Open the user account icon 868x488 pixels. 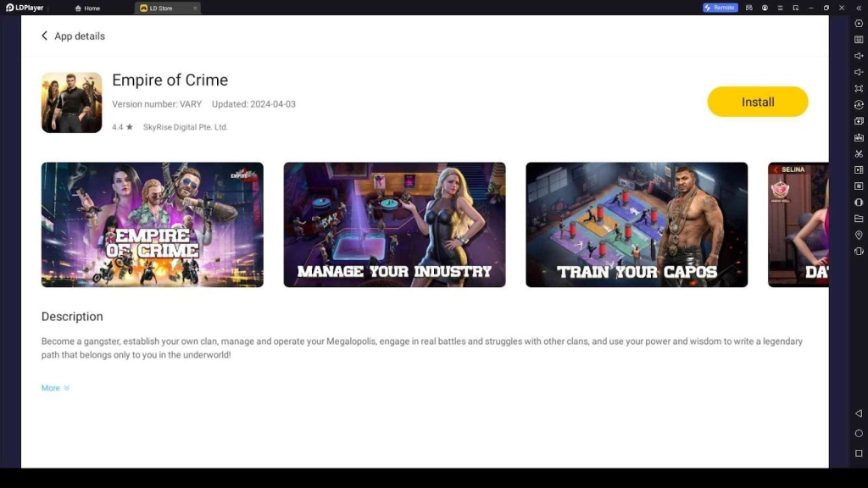(x=765, y=8)
